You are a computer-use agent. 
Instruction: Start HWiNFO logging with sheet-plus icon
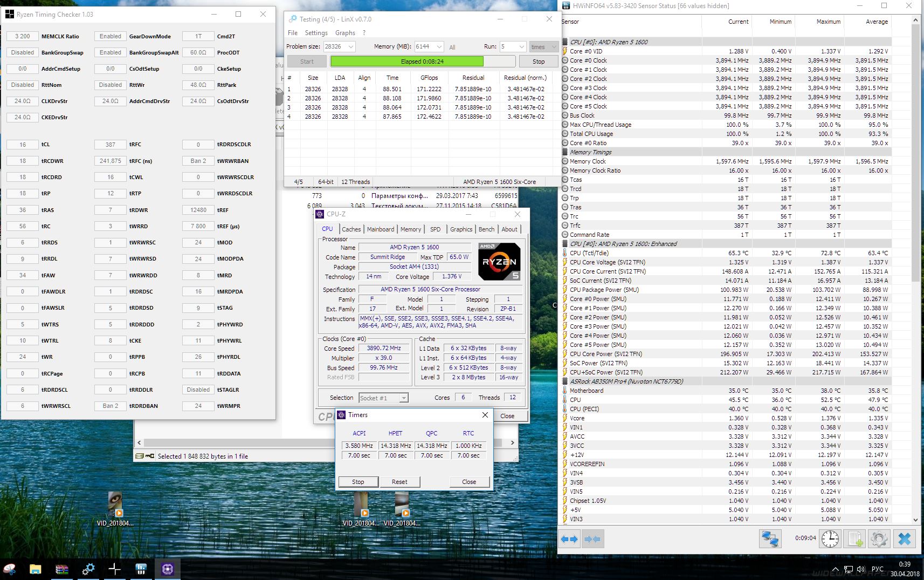[x=856, y=538]
